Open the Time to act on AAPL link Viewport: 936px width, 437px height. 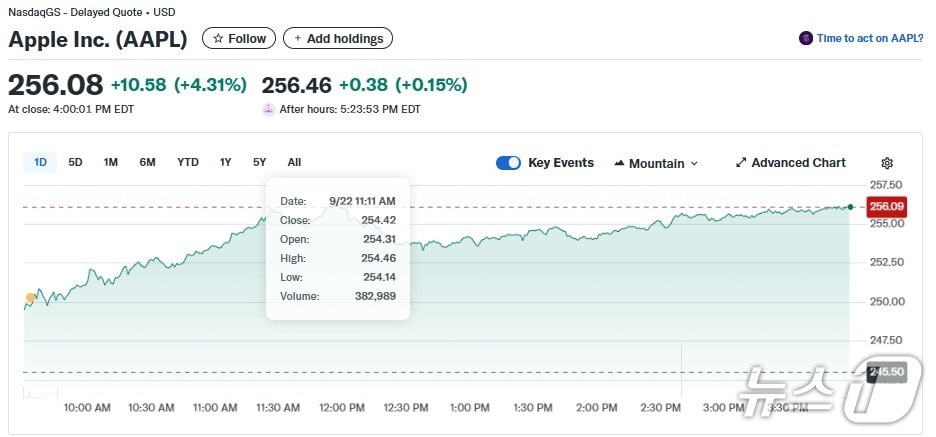tap(869, 38)
